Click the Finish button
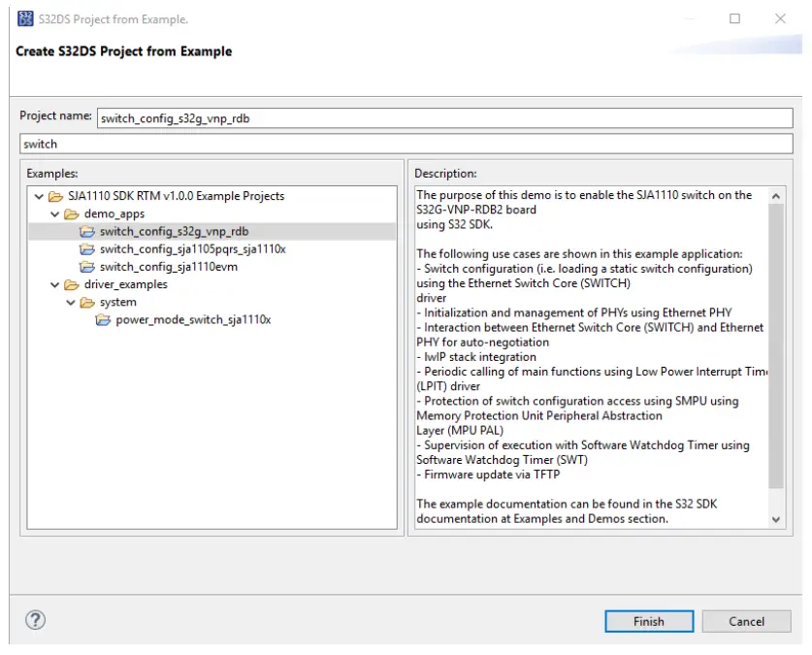 [648, 621]
